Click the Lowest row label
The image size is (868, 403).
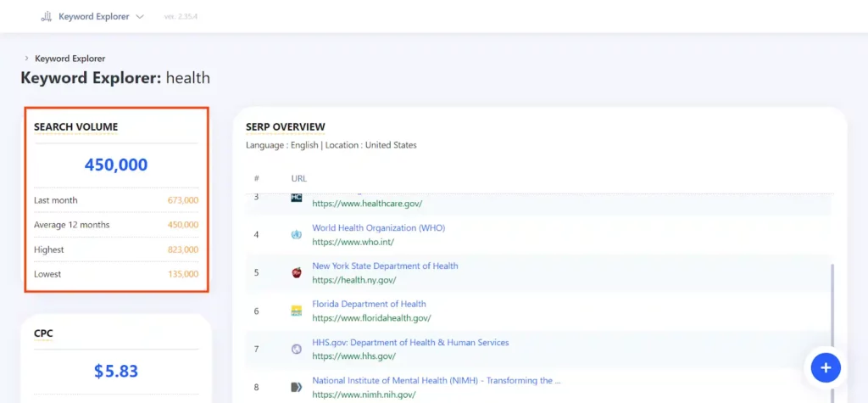pyautogui.click(x=47, y=274)
